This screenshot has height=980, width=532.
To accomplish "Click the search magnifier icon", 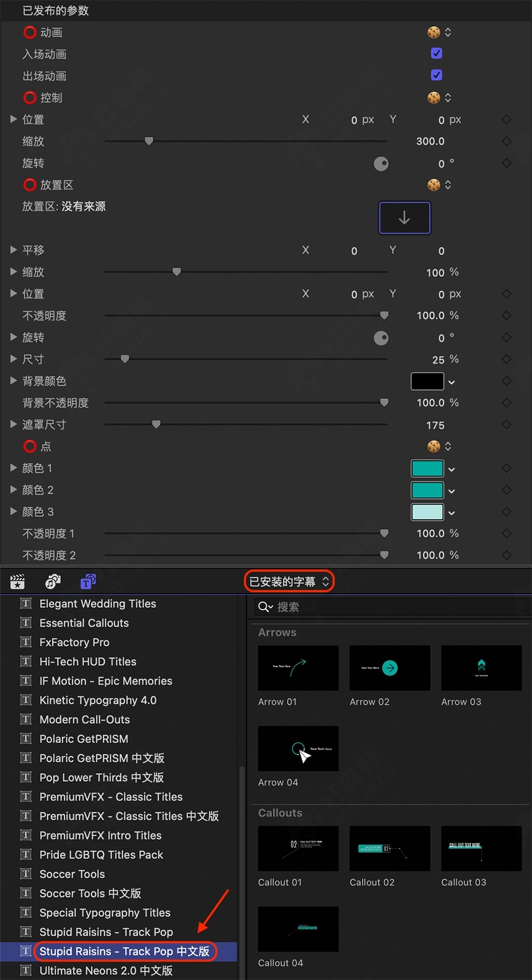I will tap(265, 607).
